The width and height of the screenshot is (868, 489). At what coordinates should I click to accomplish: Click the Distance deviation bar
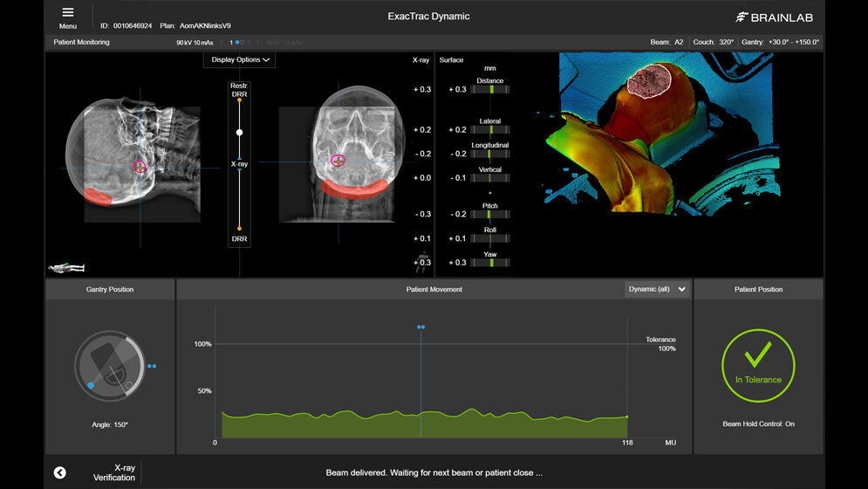(x=490, y=89)
